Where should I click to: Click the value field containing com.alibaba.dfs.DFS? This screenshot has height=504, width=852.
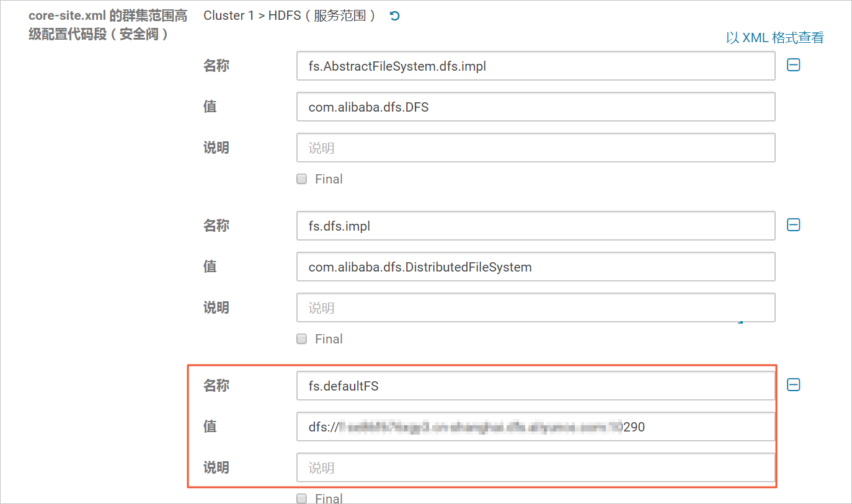[x=536, y=107]
